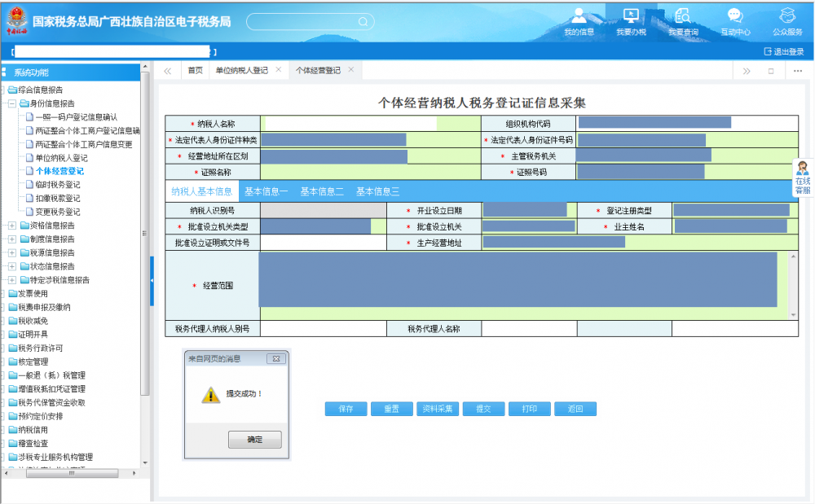Screen dimensions: 815x504
Task: Click the 退出登录 logout link
Action: (x=783, y=51)
